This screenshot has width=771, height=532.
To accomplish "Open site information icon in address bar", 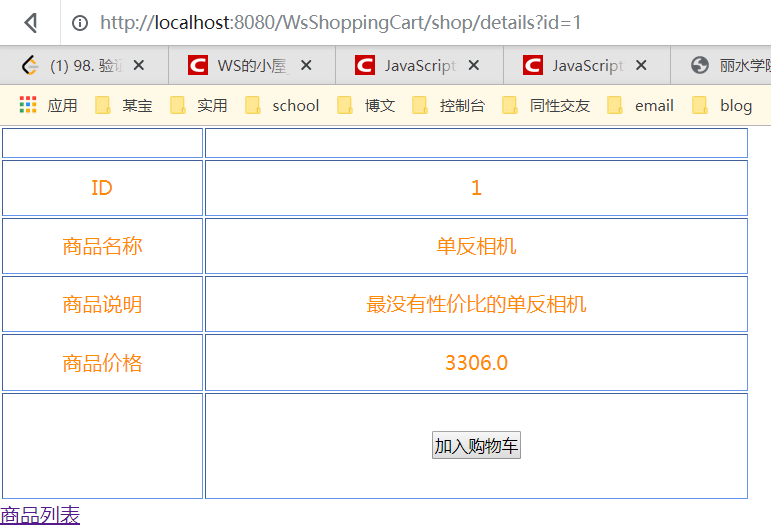I will (x=80, y=23).
